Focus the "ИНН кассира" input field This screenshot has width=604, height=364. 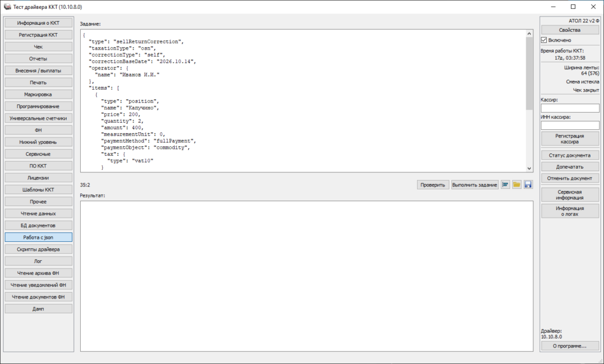point(570,126)
